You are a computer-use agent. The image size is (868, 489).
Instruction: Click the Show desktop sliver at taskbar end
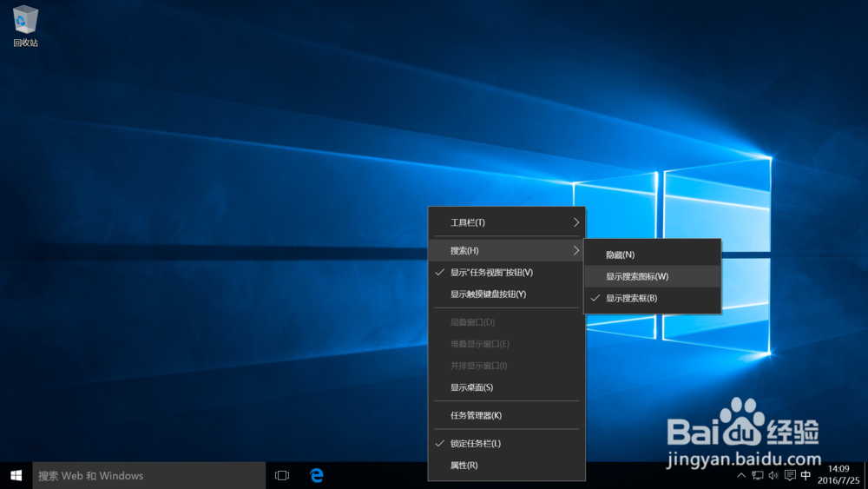tap(865, 475)
